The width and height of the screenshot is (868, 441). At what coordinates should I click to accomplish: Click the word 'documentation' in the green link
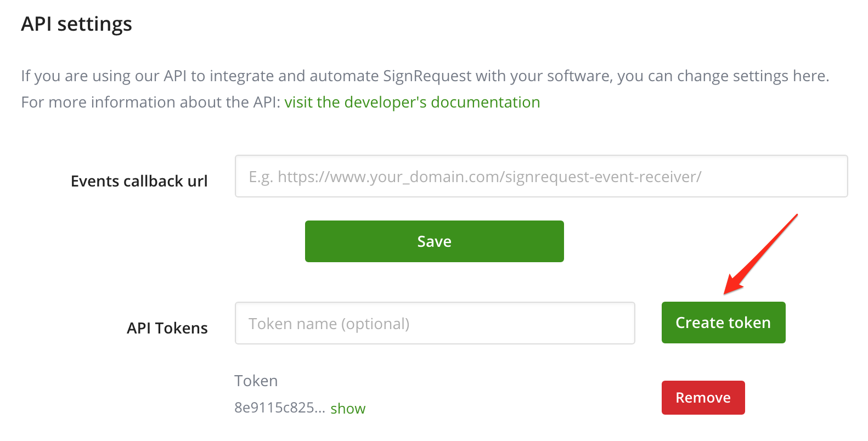coord(486,103)
